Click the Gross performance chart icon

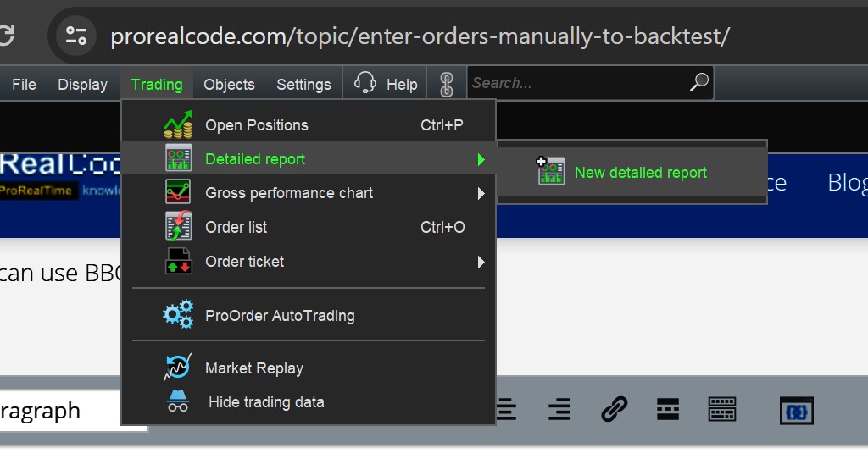[178, 193]
